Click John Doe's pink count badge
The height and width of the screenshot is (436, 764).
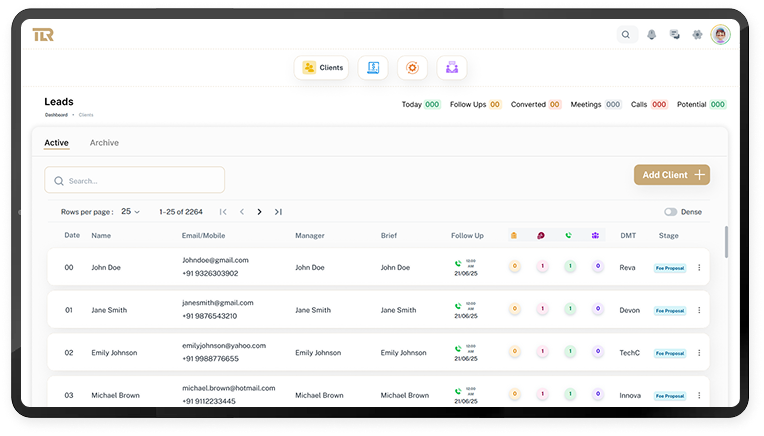tap(542, 266)
